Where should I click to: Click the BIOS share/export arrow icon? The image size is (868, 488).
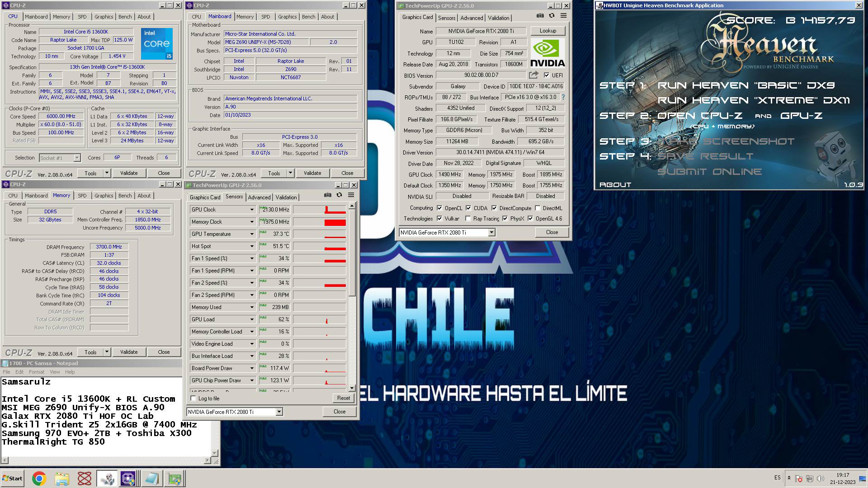pos(534,75)
